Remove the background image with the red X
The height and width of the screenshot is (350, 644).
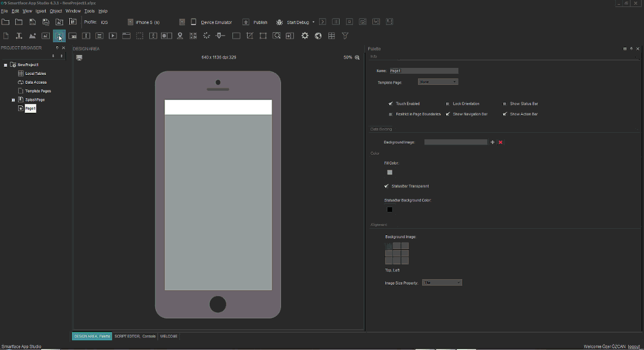pos(501,142)
